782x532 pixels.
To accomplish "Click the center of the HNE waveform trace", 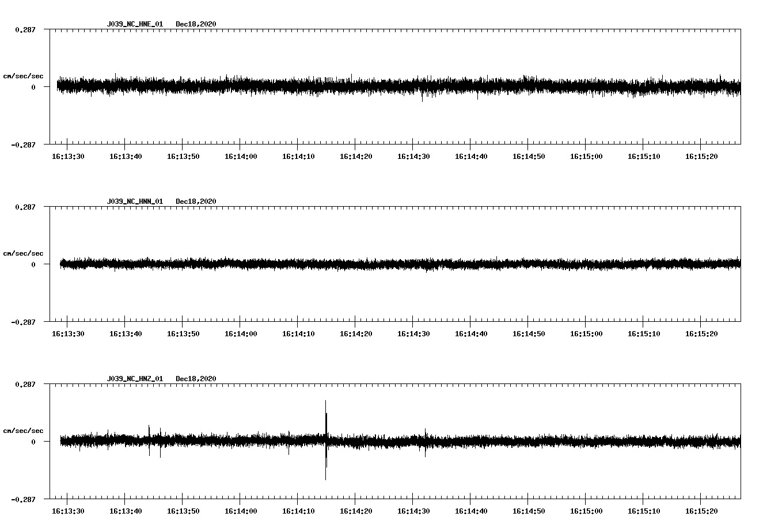I will pyautogui.click(x=397, y=86).
